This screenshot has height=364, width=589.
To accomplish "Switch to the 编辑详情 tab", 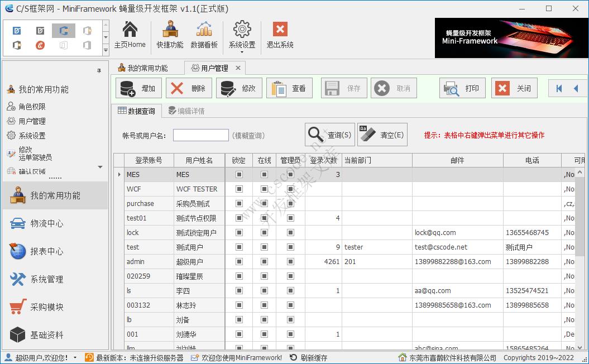I will (x=190, y=110).
